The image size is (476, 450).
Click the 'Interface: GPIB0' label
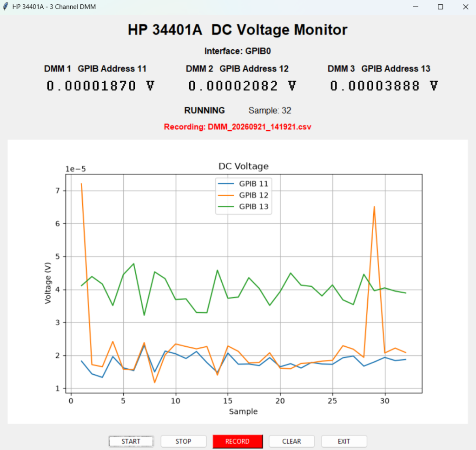pos(238,51)
